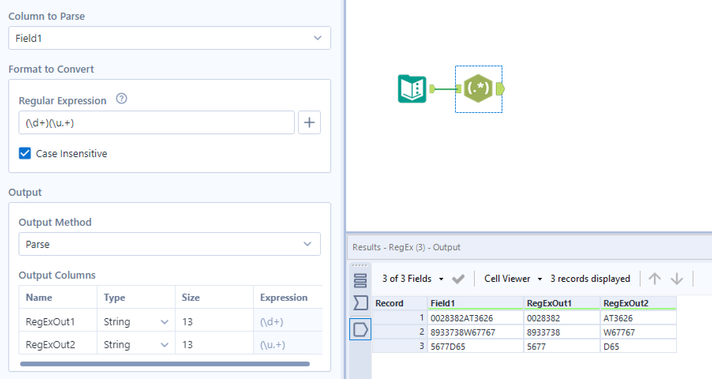The width and height of the screenshot is (712, 379).
Task: Sort by the RegExOut2 column header
Action: [638, 303]
